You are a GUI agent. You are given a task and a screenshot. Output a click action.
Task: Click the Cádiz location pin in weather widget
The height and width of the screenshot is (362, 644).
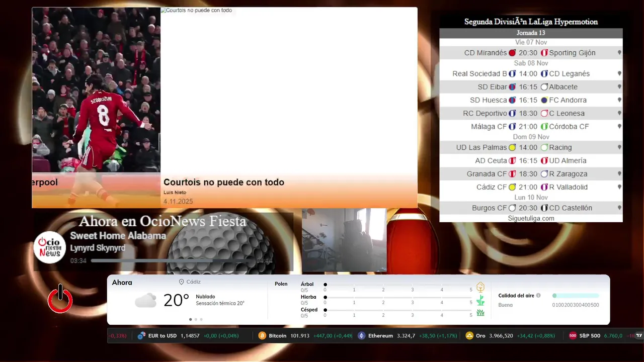click(x=182, y=282)
